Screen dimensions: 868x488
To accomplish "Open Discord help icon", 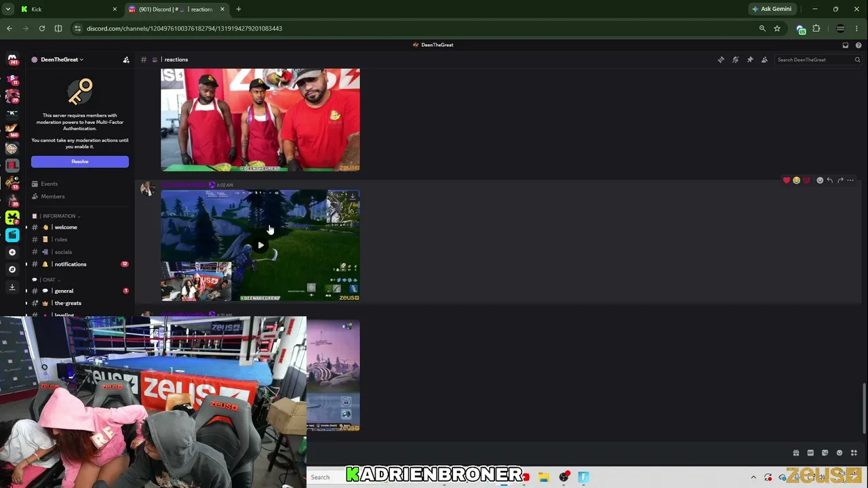I will [x=859, y=45].
